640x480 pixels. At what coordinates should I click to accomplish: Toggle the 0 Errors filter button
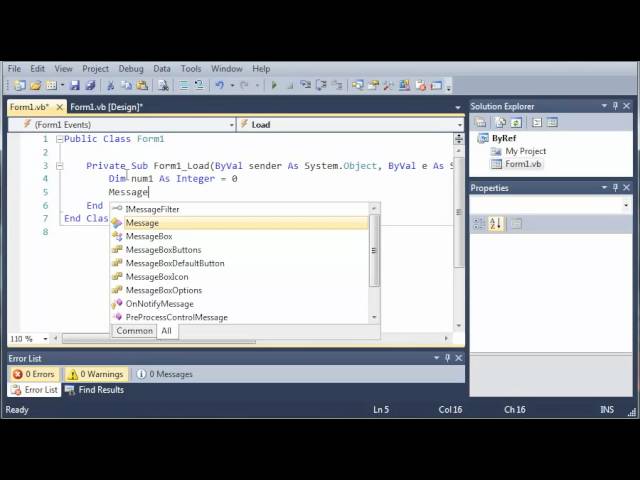coord(33,374)
